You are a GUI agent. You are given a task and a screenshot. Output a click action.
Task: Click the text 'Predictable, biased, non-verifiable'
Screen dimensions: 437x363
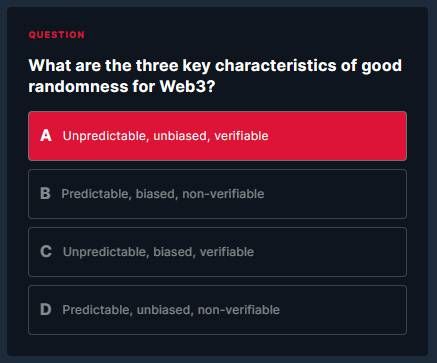(163, 194)
